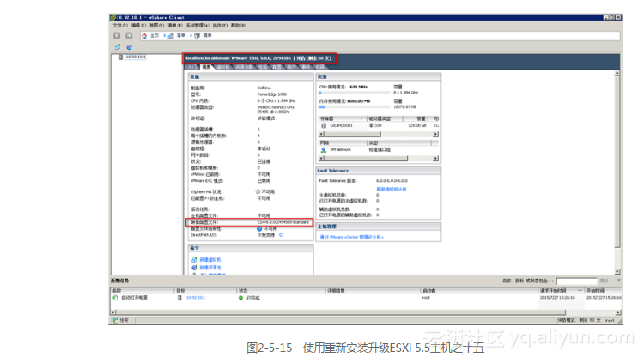
Task: Click the datastore list horizontal scrollbar
Action: tap(379, 135)
